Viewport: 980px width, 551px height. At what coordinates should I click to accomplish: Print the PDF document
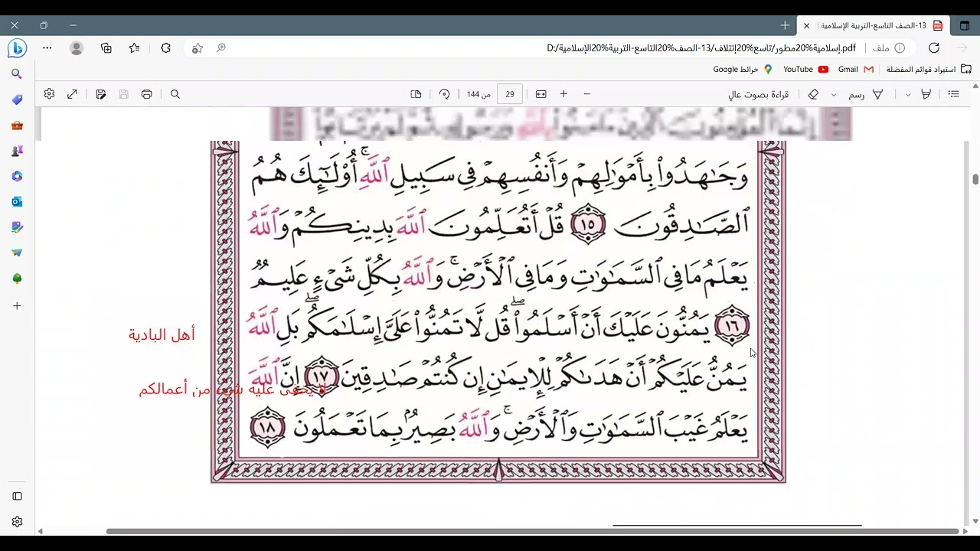pyautogui.click(x=147, y=94)
